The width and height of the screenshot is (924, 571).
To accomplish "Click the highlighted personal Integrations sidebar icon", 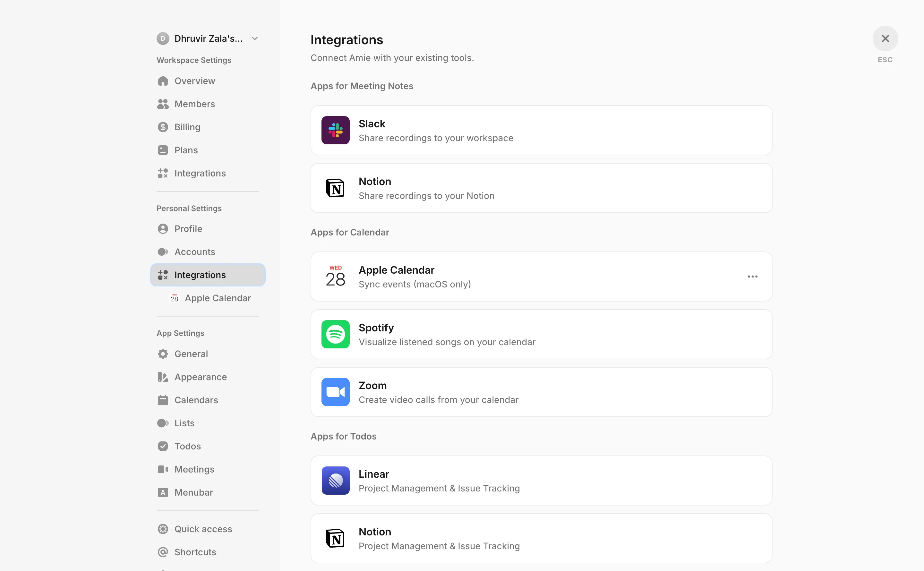I will (x=163, y=275).
